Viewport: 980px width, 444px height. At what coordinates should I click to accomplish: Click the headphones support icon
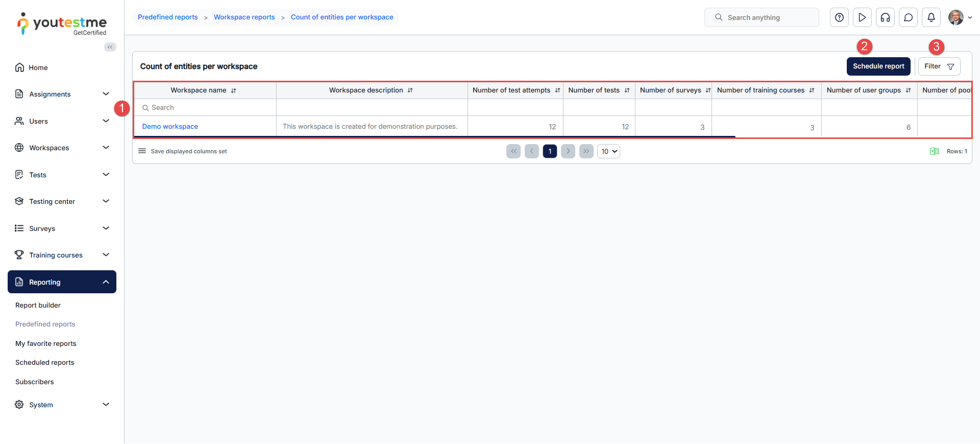[885, 17]
